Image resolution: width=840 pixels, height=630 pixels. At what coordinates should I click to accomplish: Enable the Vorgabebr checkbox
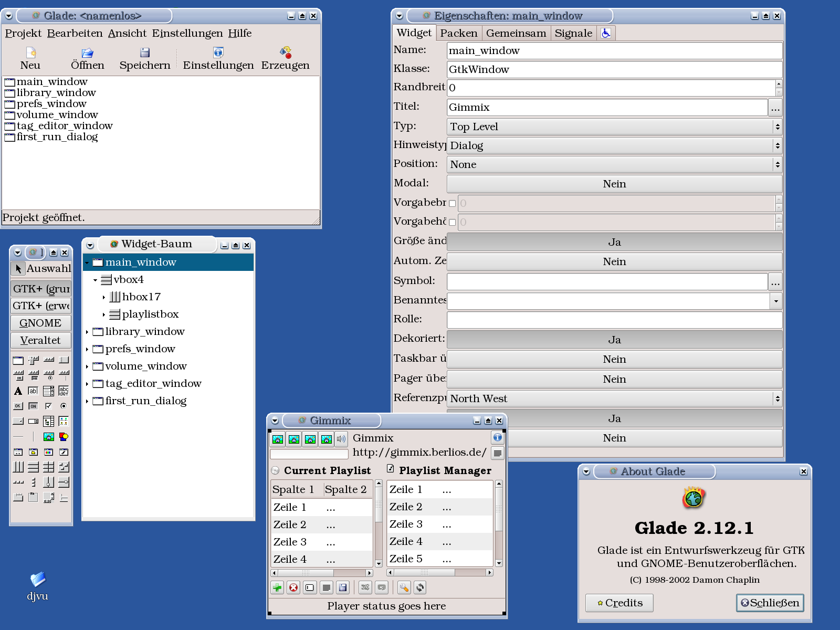pos(453,204)
